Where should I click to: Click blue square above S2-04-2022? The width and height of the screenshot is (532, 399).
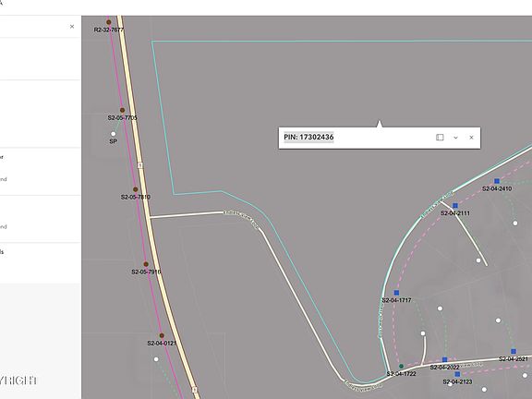pos(445,359)
